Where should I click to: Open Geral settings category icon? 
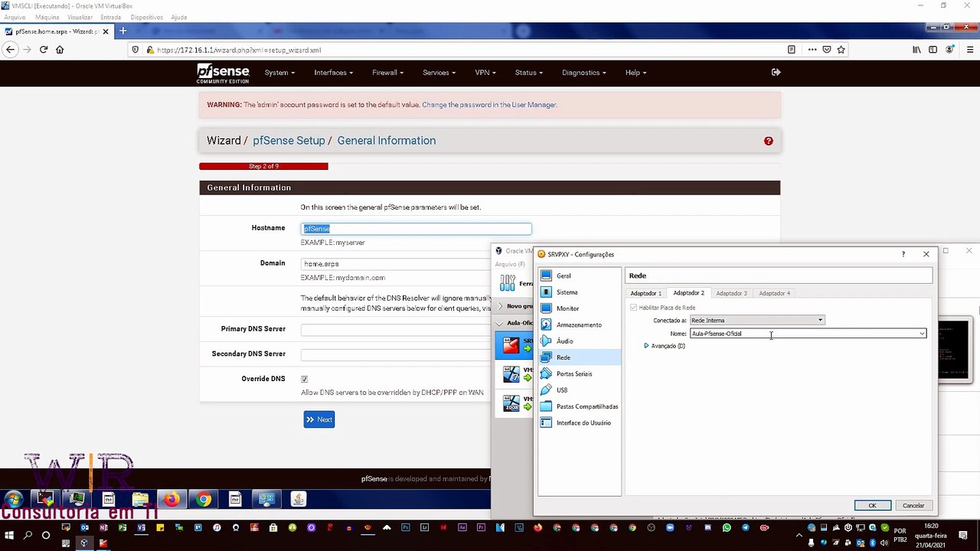546,275
